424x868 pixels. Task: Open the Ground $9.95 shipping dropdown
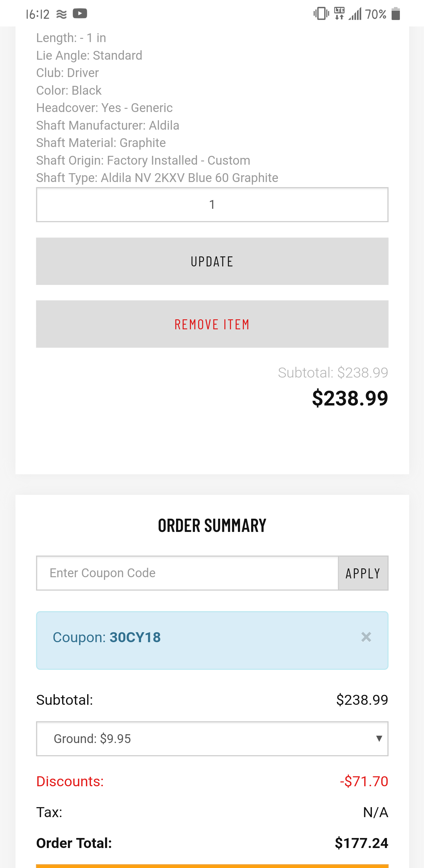tap(212, 739)
